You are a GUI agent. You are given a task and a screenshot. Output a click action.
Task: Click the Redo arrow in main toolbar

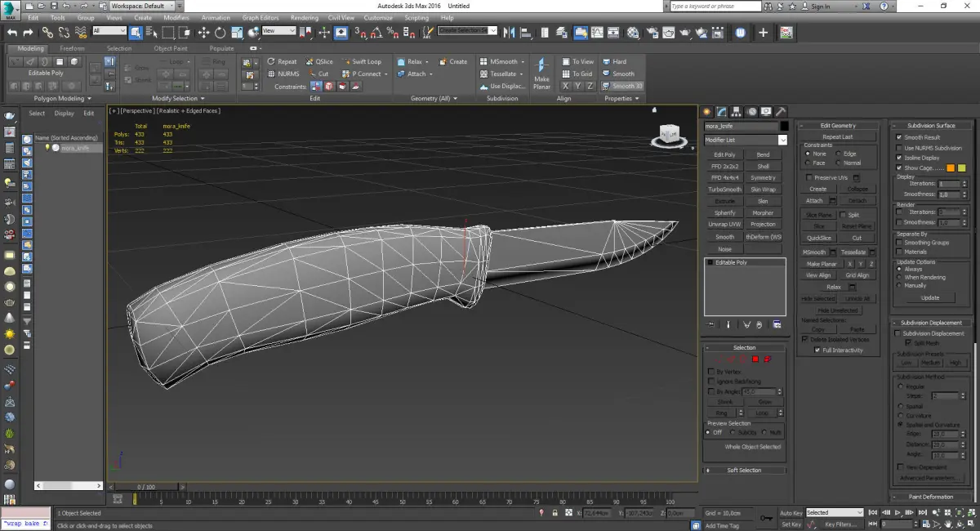28,33
